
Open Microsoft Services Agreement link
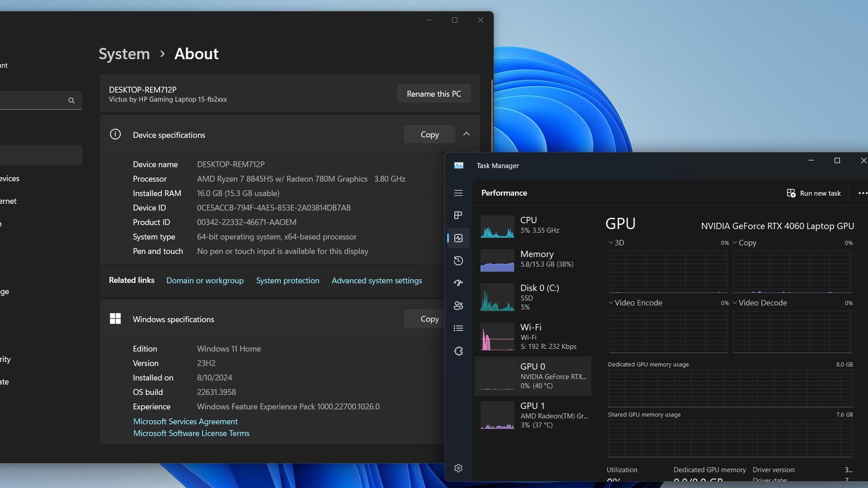coord(185,421)
